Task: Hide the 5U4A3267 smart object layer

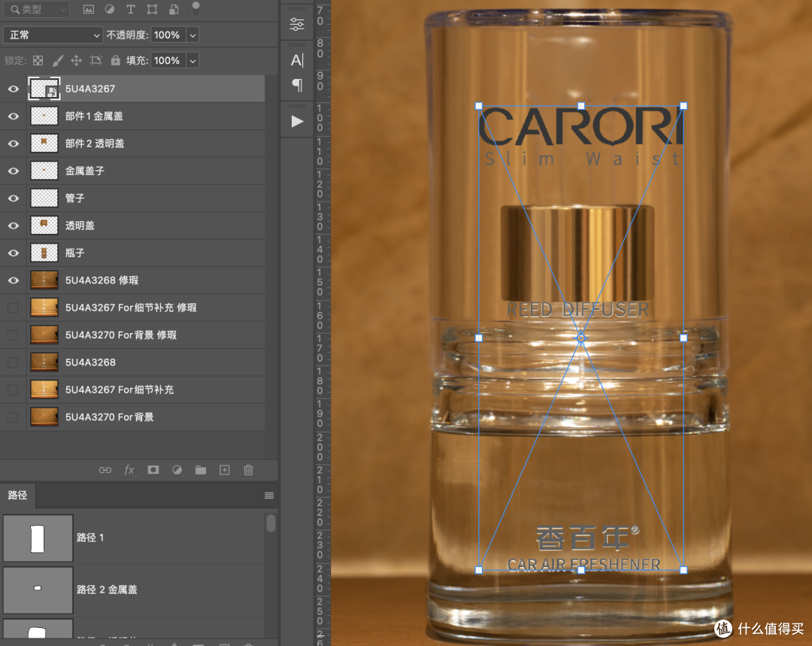Action: pyautogui.click(x=14, y=89)
